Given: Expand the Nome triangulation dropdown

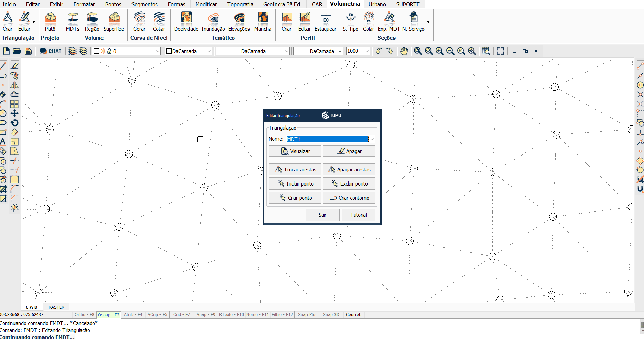Looking at the screenshot, I should 372,139.
